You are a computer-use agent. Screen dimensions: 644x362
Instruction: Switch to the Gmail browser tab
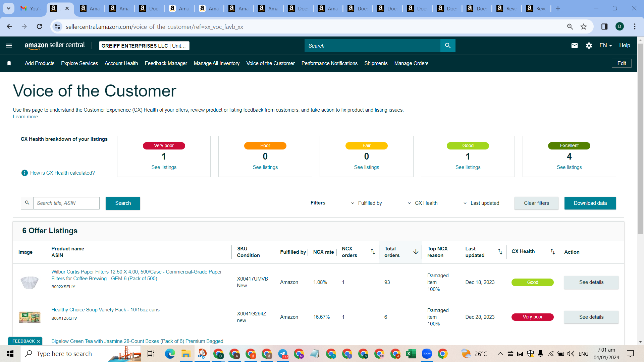30,8
